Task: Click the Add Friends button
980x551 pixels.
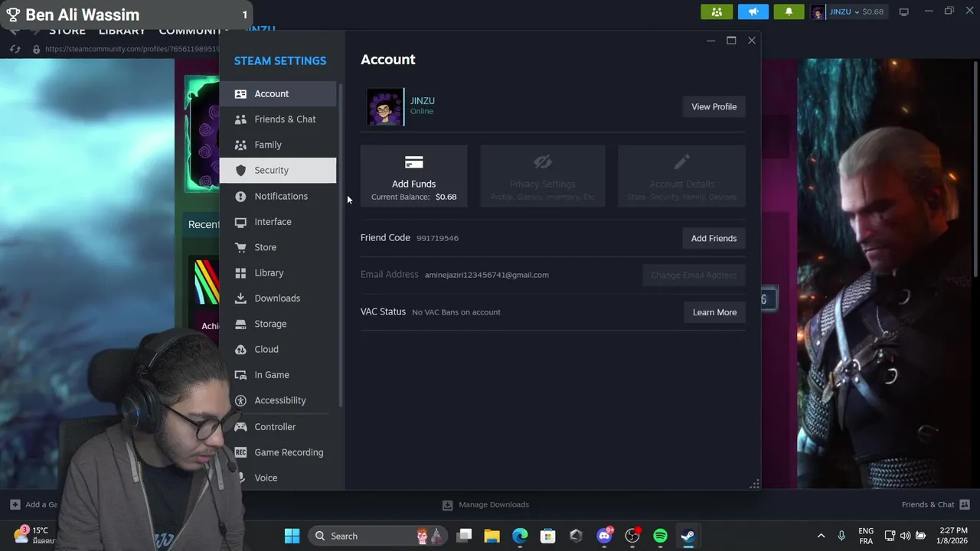Action: (714, 238)
